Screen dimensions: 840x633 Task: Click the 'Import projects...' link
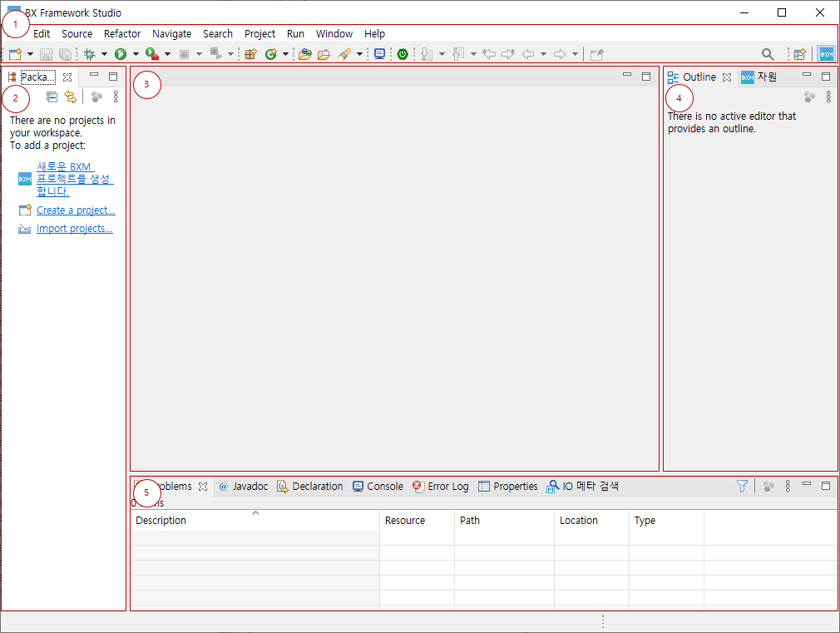pyautogui.click(x=74, y=229)
